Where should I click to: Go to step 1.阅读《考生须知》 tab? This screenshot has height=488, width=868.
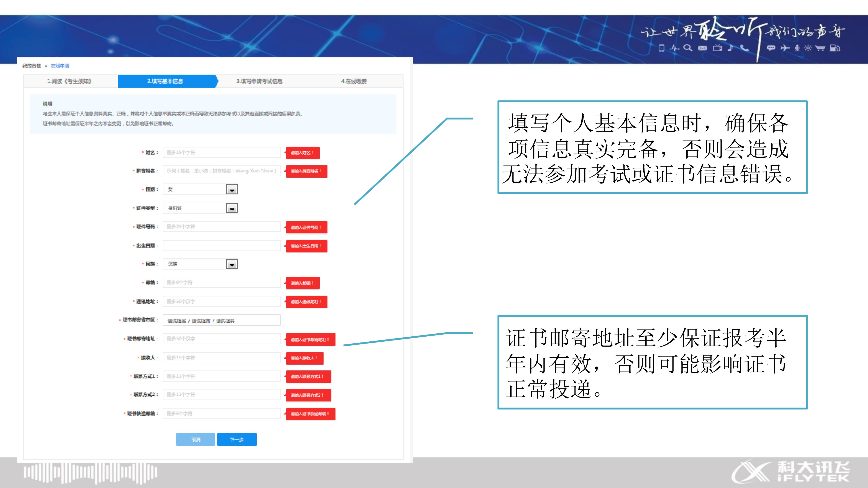pyautogui.click(x=69, y=82)
